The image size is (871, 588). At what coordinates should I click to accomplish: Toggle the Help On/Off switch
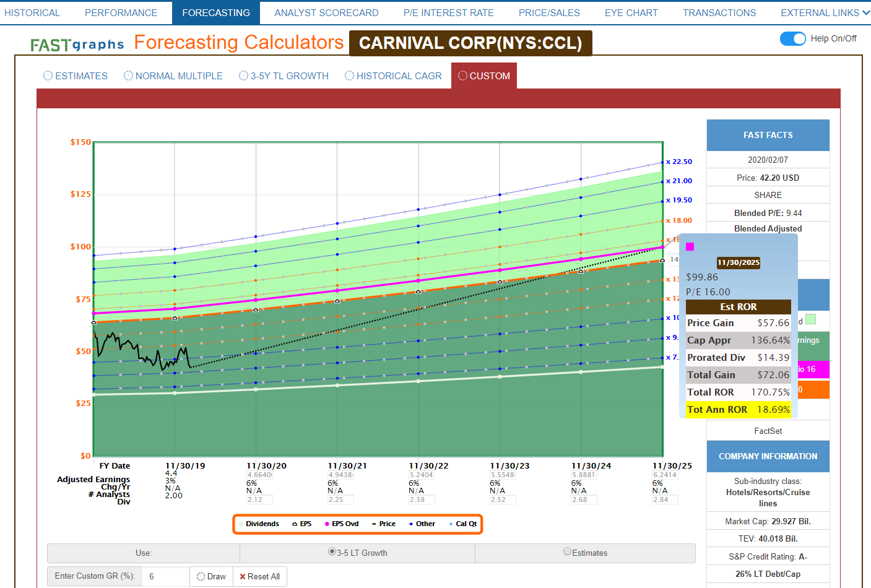[793, 38]
